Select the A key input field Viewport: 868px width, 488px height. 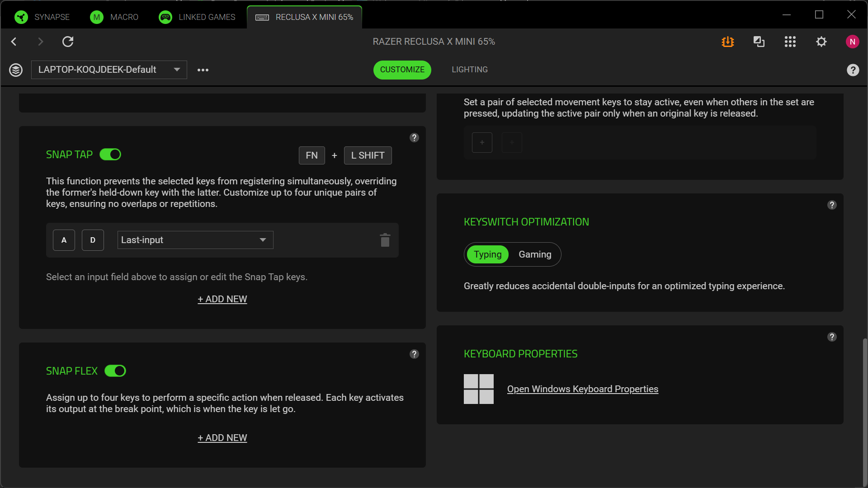click(64, 240)
